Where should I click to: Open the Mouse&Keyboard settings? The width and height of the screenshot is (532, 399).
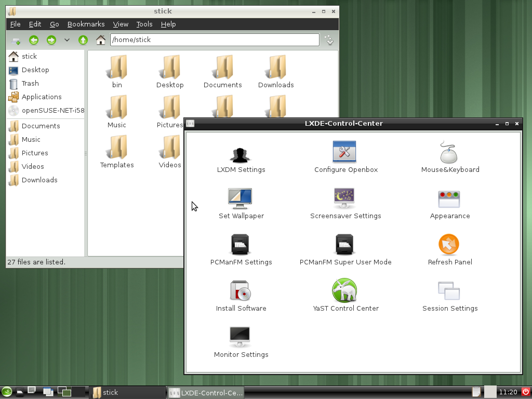point(449,153)
